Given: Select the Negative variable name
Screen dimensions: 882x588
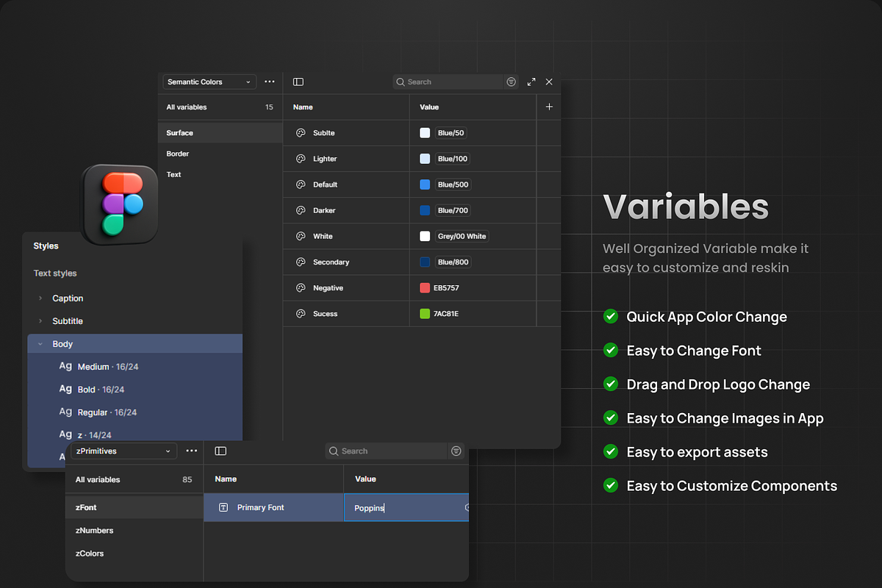Looking at the screenshot, I should coord(328,287).
